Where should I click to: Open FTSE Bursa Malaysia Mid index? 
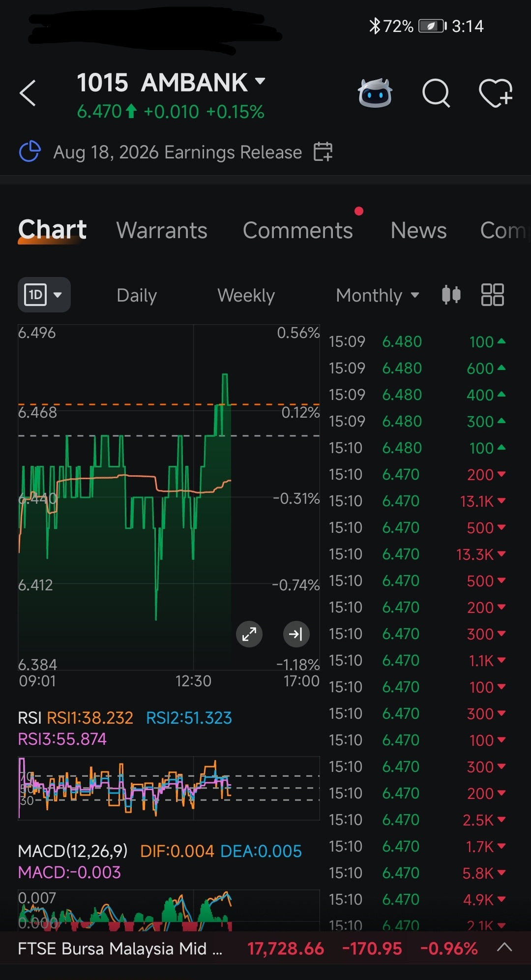click(120, 948)
